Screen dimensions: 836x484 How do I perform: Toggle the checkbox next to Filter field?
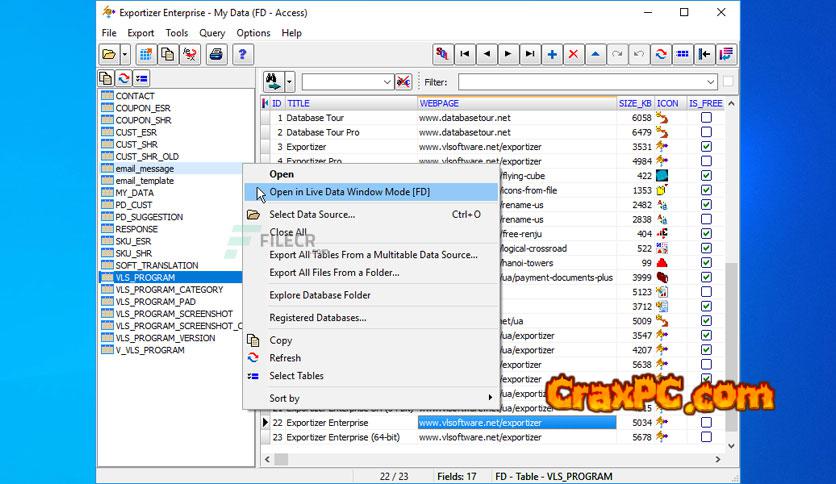pyautogui.click(x=728, y=82)
